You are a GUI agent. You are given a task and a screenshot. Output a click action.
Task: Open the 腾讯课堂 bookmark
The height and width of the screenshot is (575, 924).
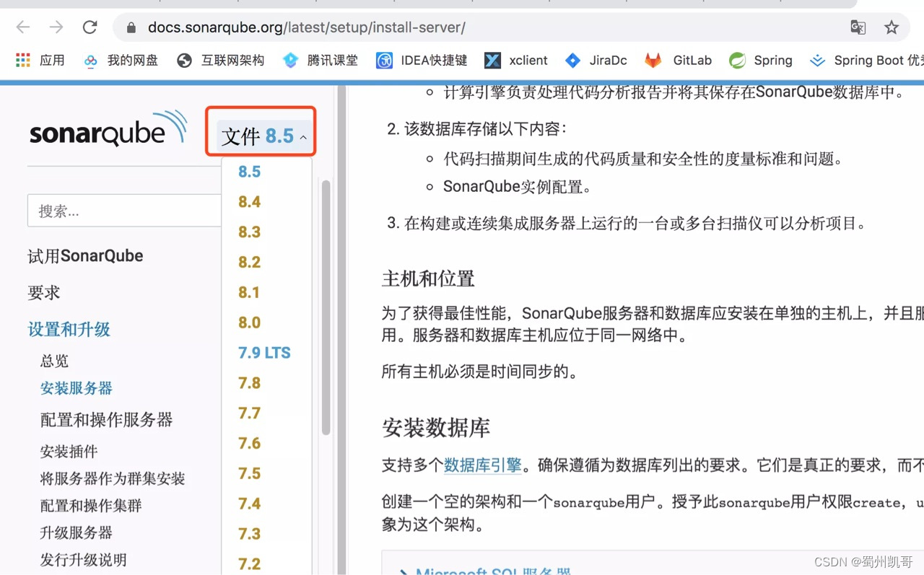[x=320, y=61]
